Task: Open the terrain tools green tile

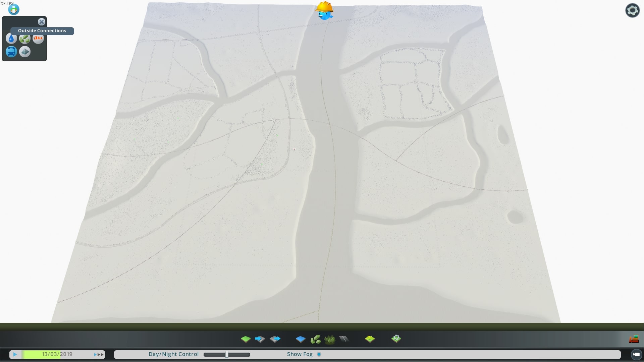Action: click(246, 339)
